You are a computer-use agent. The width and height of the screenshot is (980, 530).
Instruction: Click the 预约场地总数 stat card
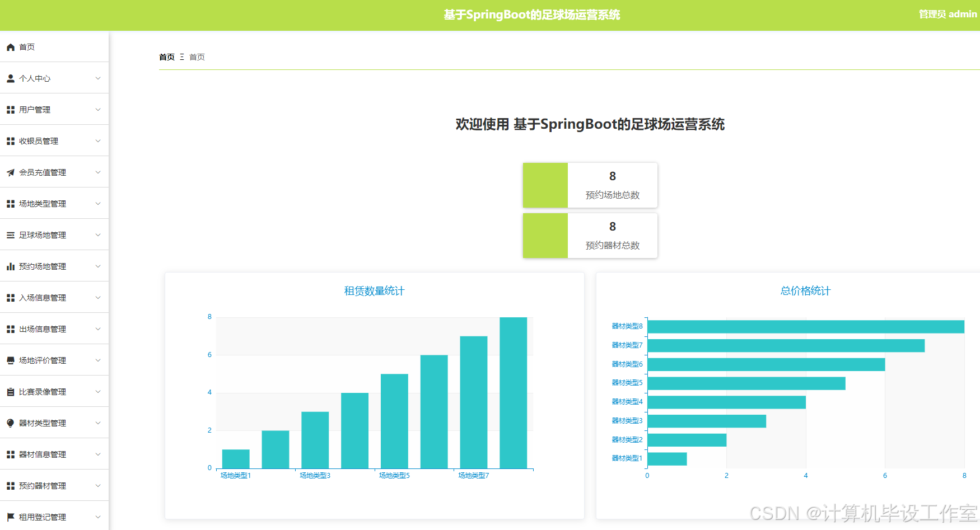590,185
